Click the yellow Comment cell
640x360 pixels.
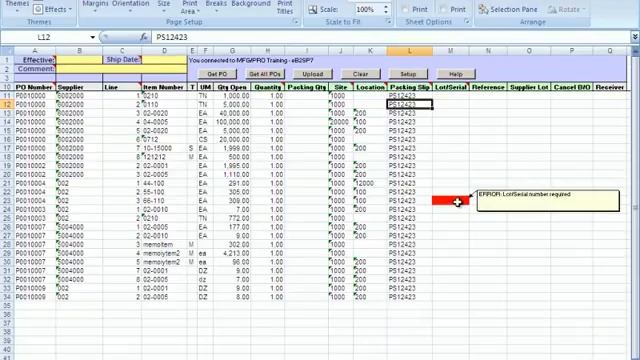[121, 69]
